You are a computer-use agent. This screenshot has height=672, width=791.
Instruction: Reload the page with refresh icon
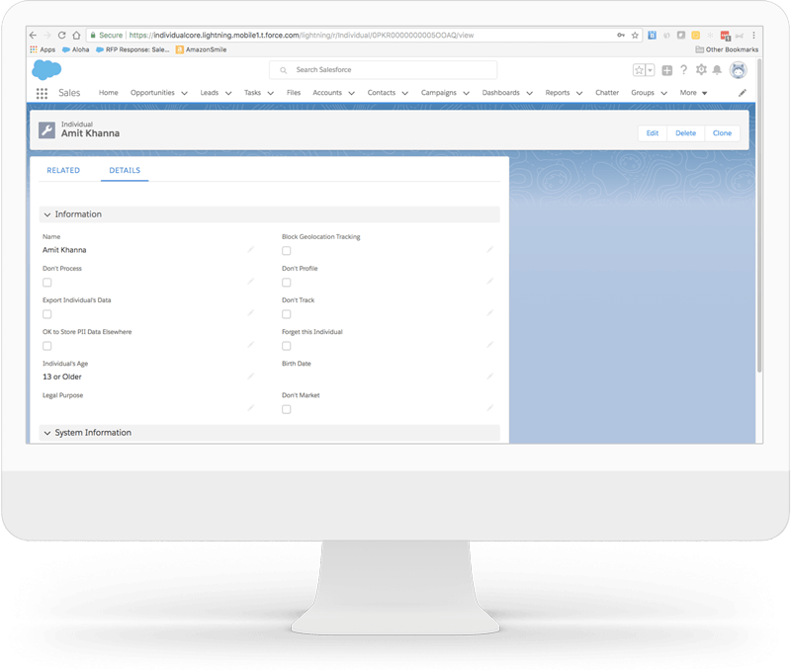point(61,36)
